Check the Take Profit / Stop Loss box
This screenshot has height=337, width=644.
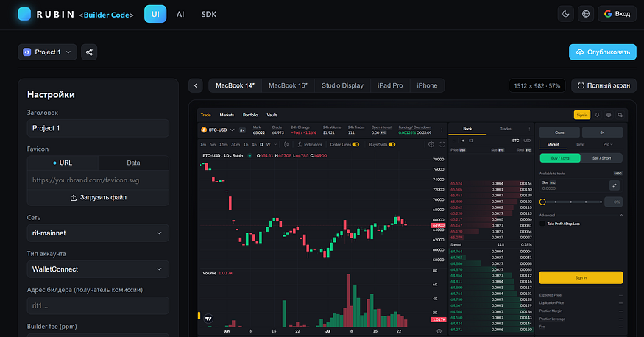click(542, 224)
